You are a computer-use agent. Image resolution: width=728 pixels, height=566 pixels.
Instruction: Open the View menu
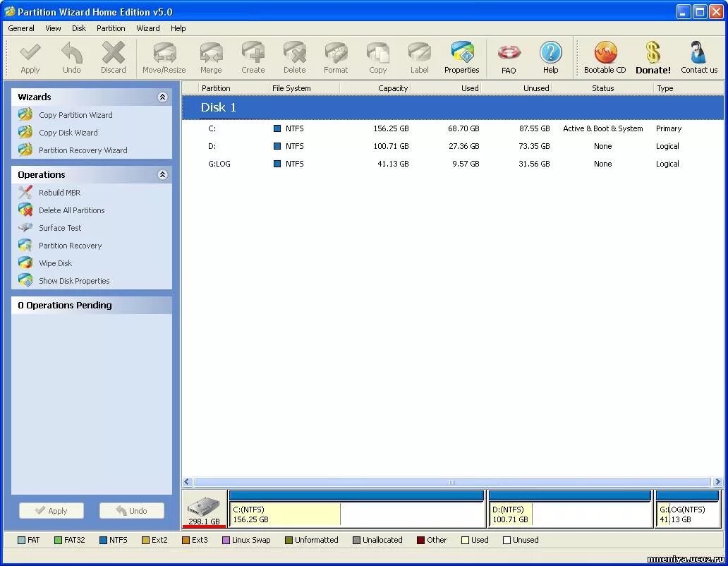click(53, 28)
